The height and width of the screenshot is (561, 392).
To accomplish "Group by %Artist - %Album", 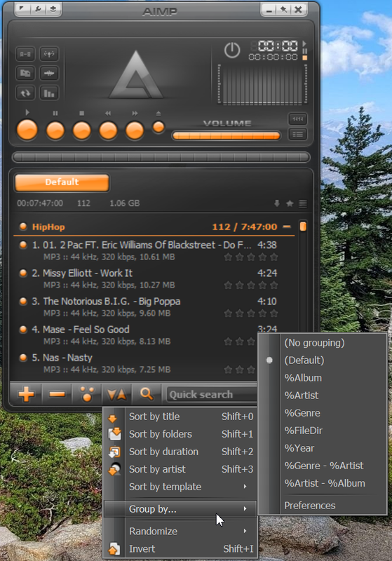I will 323,483.
